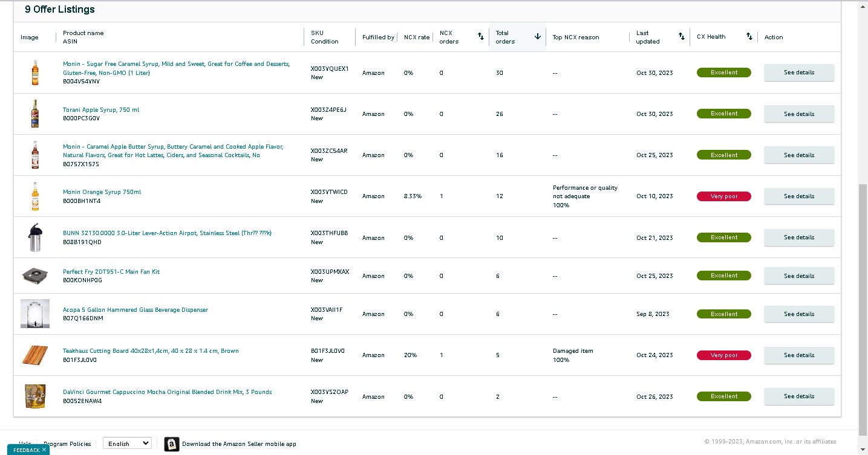Click the SKU X003Z4PE6J
Image resolution: width=868 pixels, height=455 pixels.
click(328, 109)
